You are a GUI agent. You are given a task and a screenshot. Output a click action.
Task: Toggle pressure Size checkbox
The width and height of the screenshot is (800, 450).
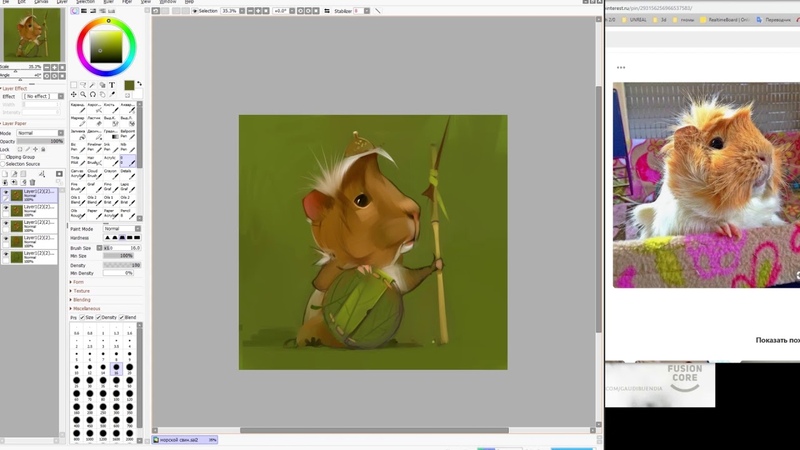[82, 317]
